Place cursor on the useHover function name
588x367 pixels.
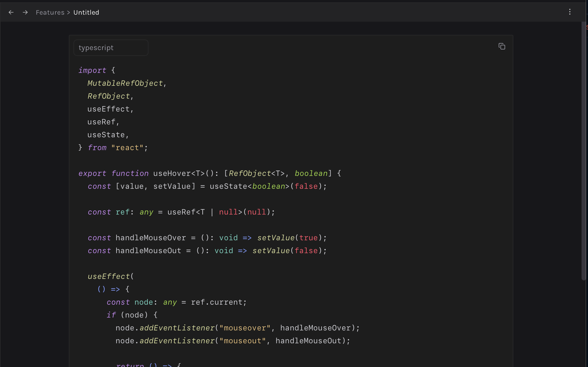tap(172, 173)
